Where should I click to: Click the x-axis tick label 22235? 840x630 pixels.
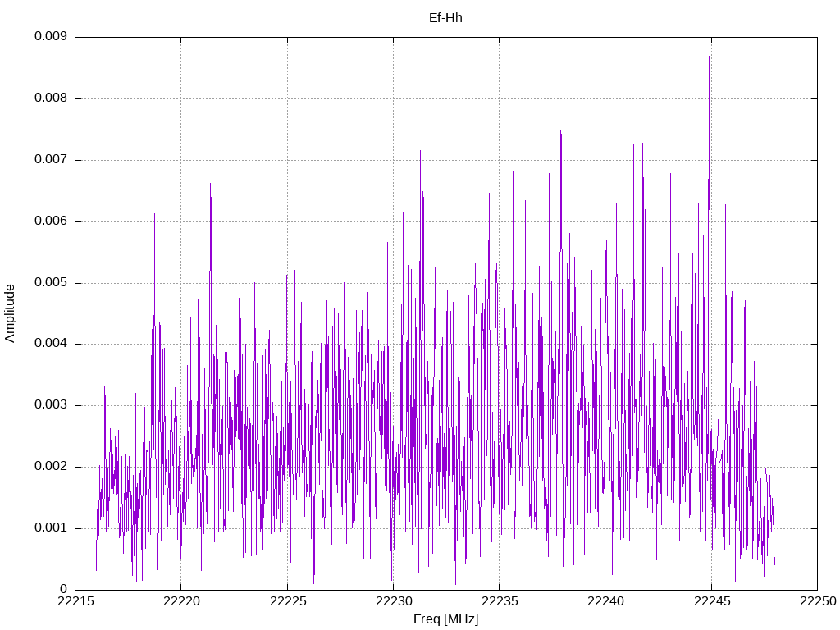(x=500, y=601)
